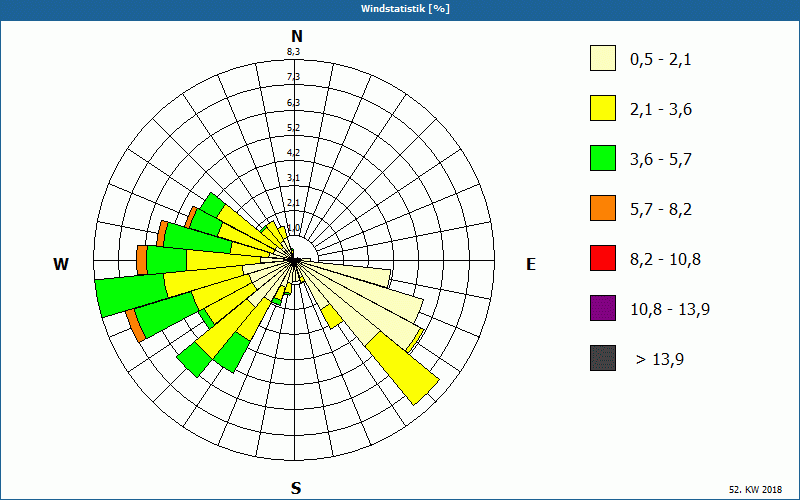Click the center of the wind rose
This screenshot has width=800, height=500.
pos(294,261)
